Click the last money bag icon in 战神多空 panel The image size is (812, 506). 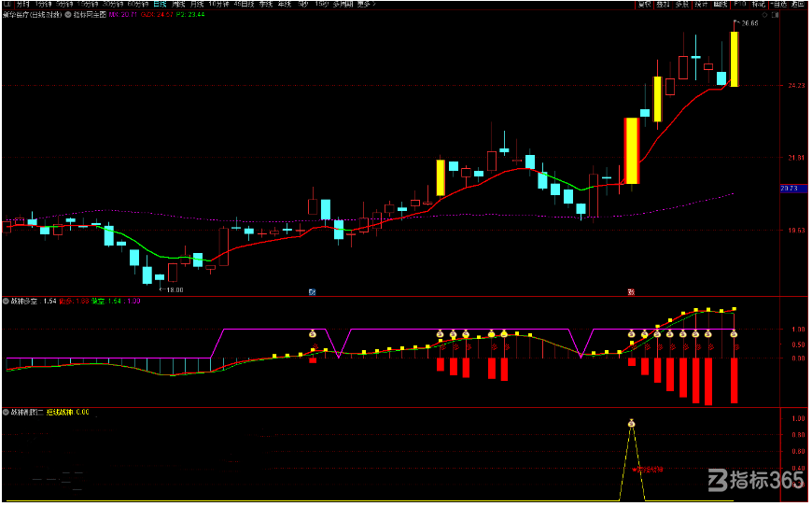pos(734,334)
